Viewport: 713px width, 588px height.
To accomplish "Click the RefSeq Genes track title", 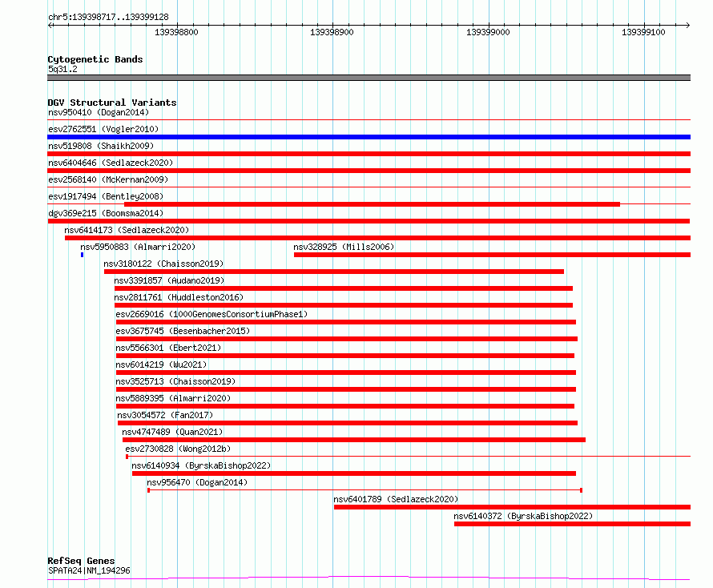I will click(82, 561).
